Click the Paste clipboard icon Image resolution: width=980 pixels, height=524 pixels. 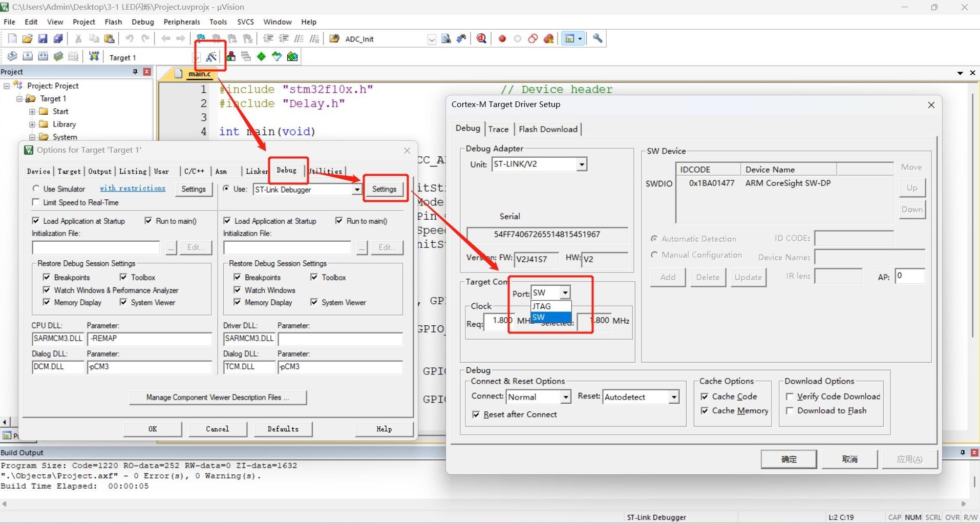pos(109,39)
